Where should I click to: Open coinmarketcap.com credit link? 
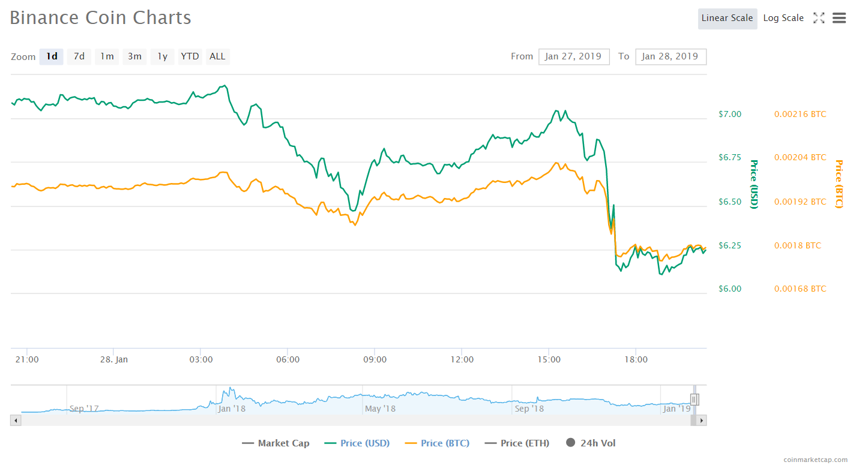click(x=815, y=460)
